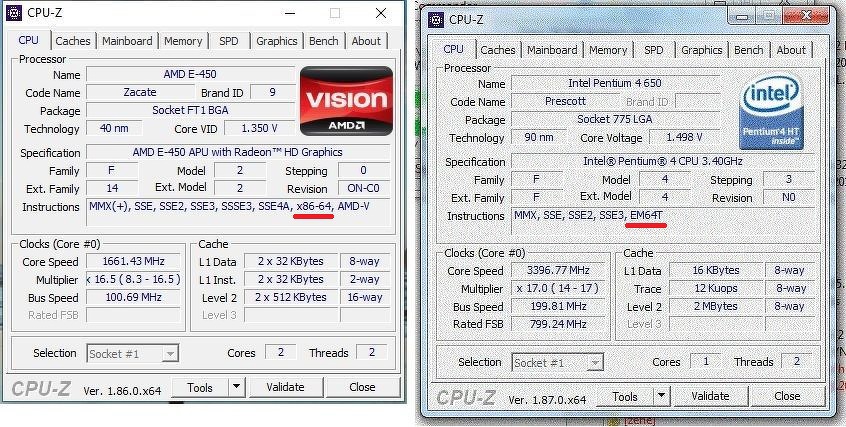Click Intel Pentium 4 CPU 3.40GHz specification
This screenshot has height=427, width=846.
tap(663, 161)
